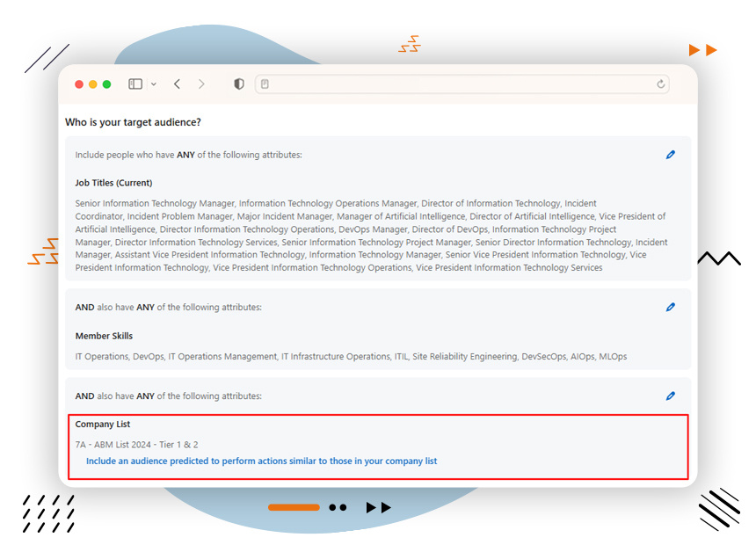756x552 pixels.
Task: Click the Who is your target audience heading
Action: pos(134,121)
